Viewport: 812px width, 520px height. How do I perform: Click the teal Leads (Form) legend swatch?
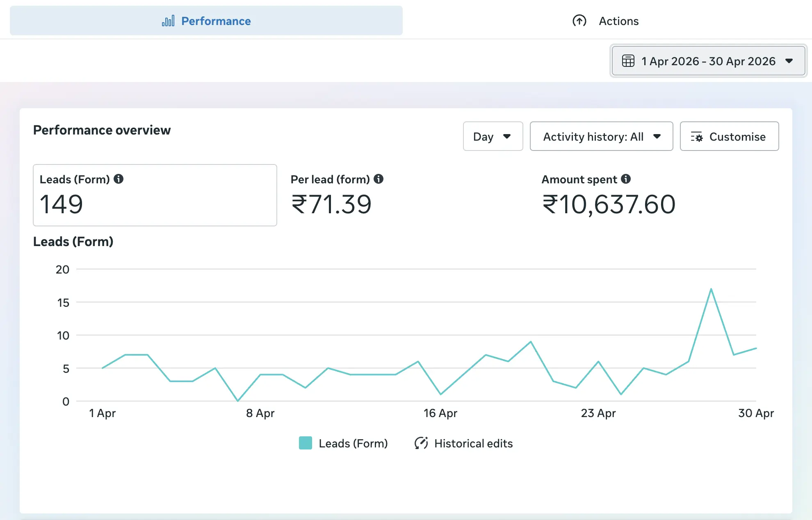coord(306,443)
